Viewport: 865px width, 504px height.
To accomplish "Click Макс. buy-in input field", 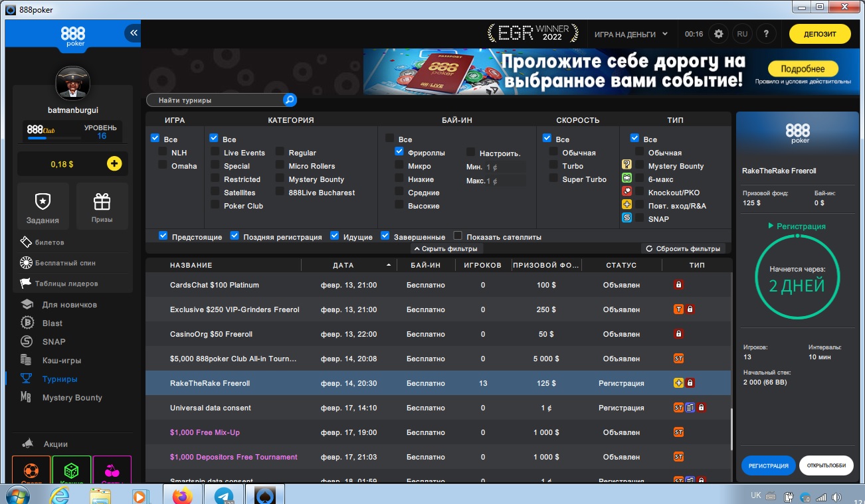I will 505,181.
